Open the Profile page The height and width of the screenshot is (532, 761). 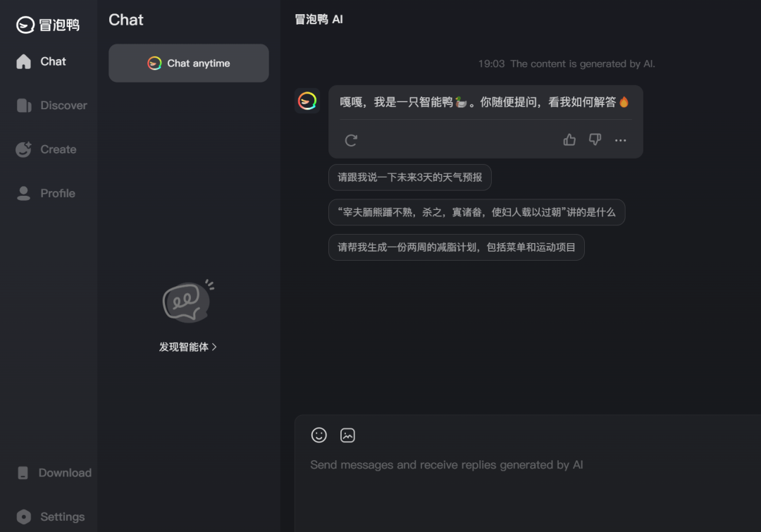point(46,193)
